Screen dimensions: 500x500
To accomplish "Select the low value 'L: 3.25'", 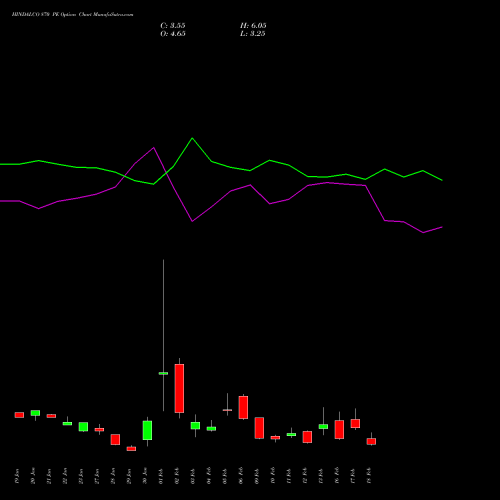I will pyautogui.click(x=253, y=34).
